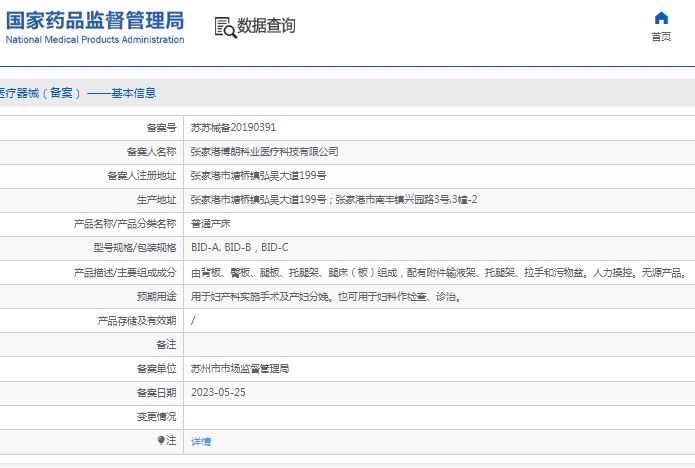Click the 产品描述/主要组成成分 label
Image resolution: width=695 pixels, height=468 pixels.
point(125,273)
